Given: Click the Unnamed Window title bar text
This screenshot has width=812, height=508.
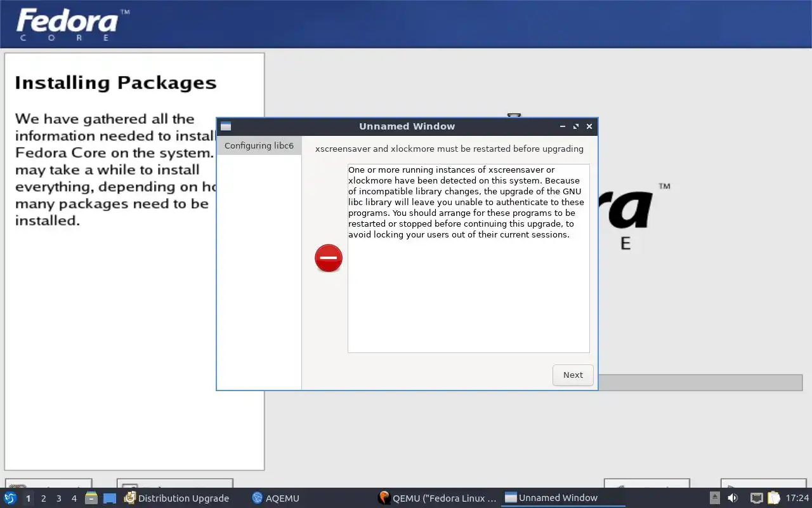Looking at the screenshot, I should pyautogui.click(x=407, y=126).
